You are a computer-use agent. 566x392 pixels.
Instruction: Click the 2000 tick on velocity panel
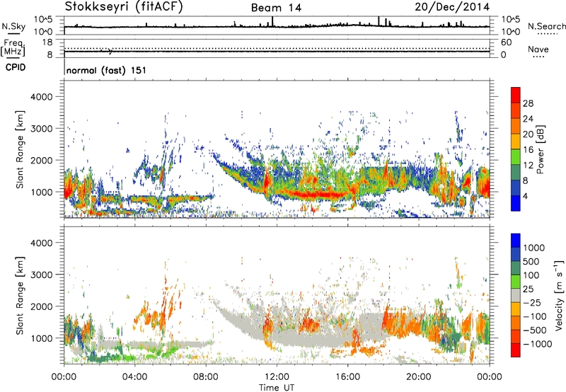tap(42, 306)
